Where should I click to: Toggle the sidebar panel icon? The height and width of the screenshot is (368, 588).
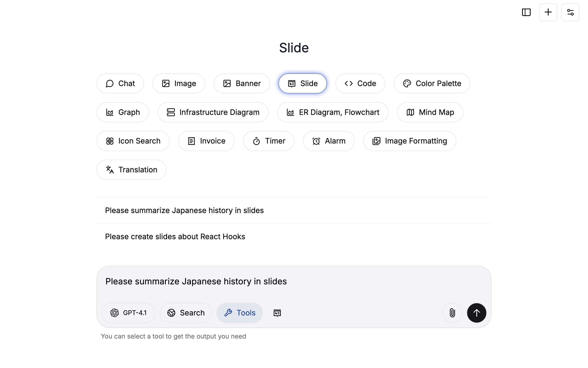(526, 12)
